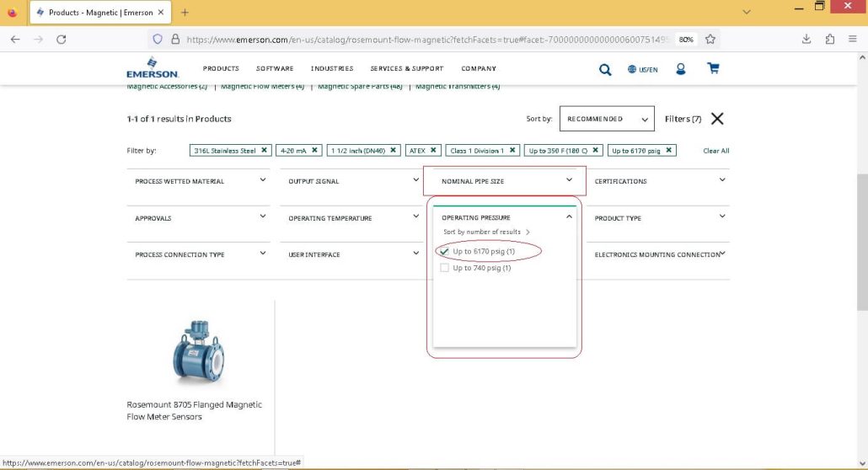Expand the Certifications filter

coord(658,181)
